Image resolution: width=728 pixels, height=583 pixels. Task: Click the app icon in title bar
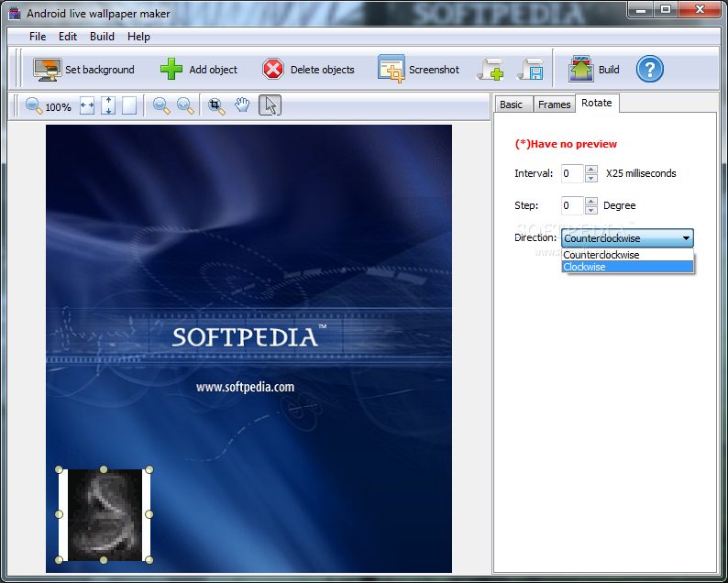tap(15, 14)
